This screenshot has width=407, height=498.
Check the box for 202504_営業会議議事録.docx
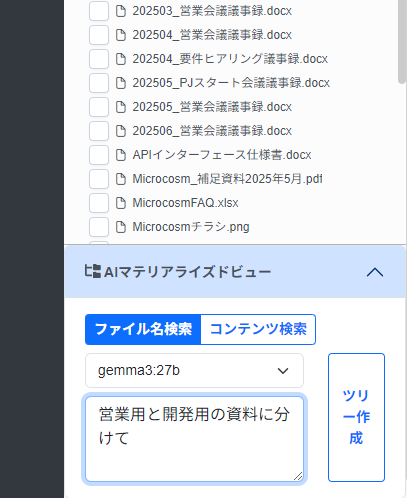[x=99, y=35]
